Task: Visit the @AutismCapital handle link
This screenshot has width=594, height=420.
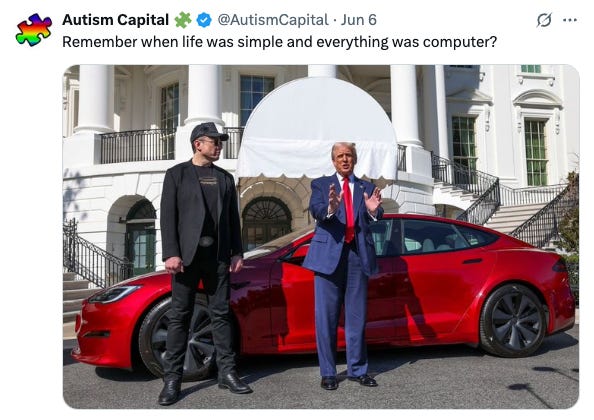Action: (273, 20)
